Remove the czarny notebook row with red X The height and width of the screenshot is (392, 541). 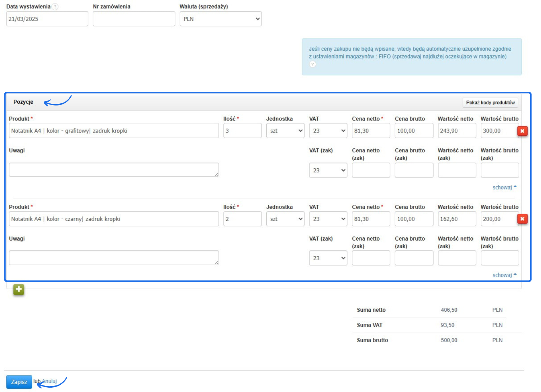pos(522,219)
